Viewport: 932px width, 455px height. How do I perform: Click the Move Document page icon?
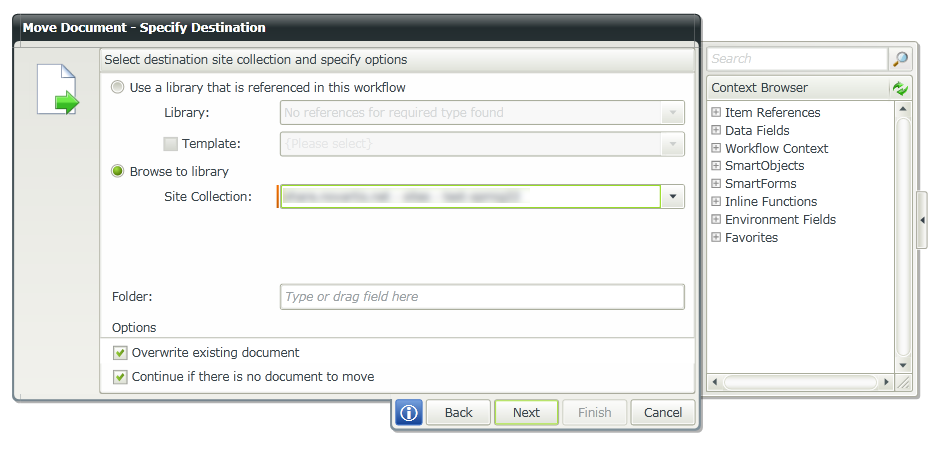click(57, 89)
